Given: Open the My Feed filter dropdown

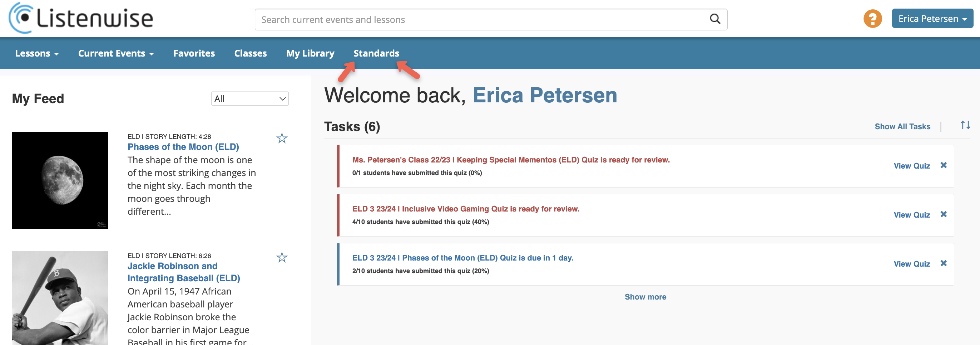Looking at the screenshot, I should pyautogui.click(x=249, y=99).
